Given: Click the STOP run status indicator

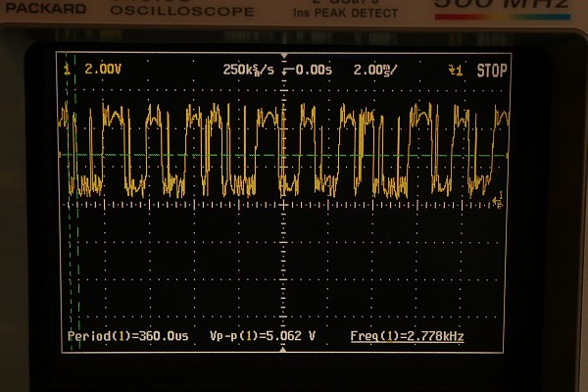Looking at the screenshot, I should (x=492, y=71).
